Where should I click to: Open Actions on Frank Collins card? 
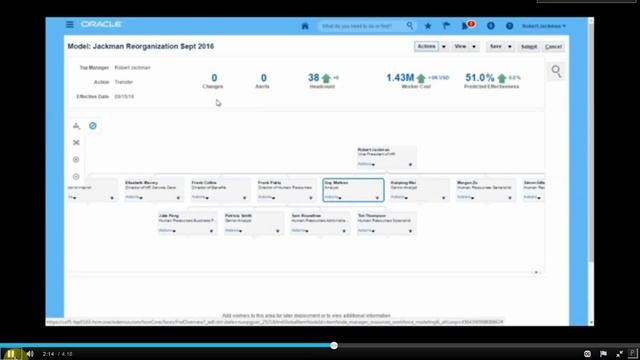point(200,198)
